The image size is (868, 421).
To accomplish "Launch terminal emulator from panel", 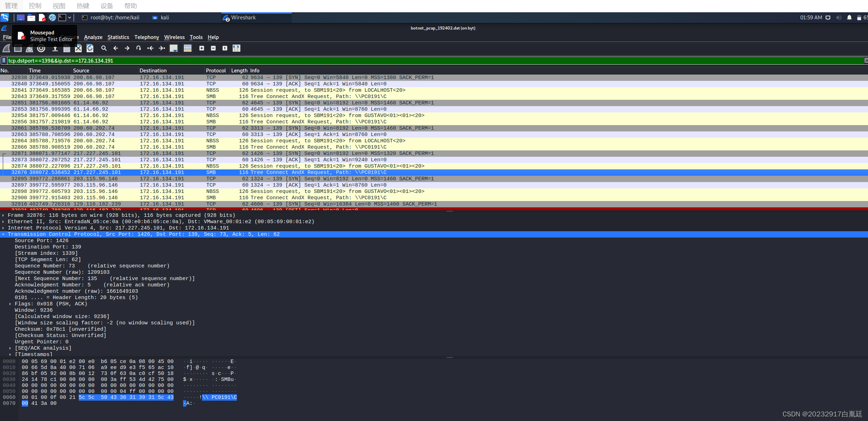I will coord(62,18).
